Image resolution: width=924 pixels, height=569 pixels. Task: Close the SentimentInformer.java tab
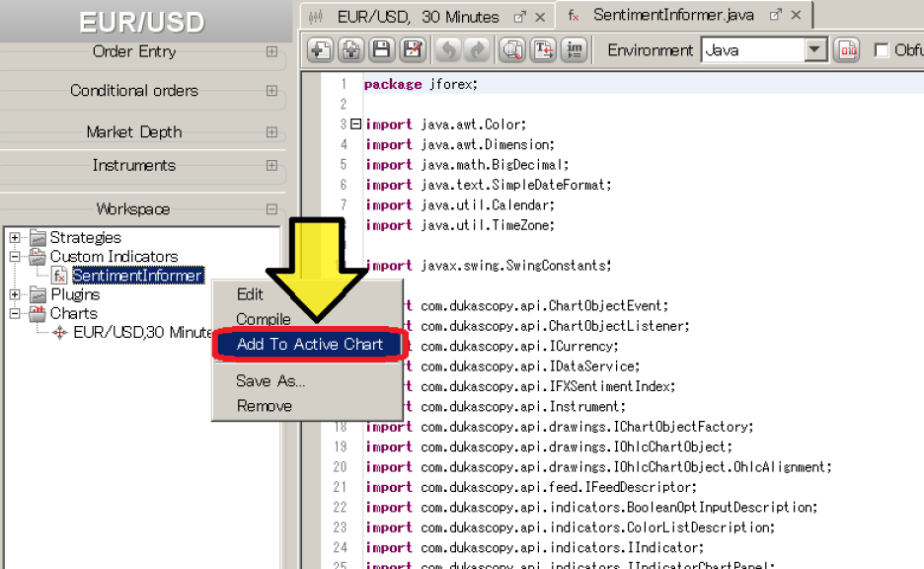[796, 15]
